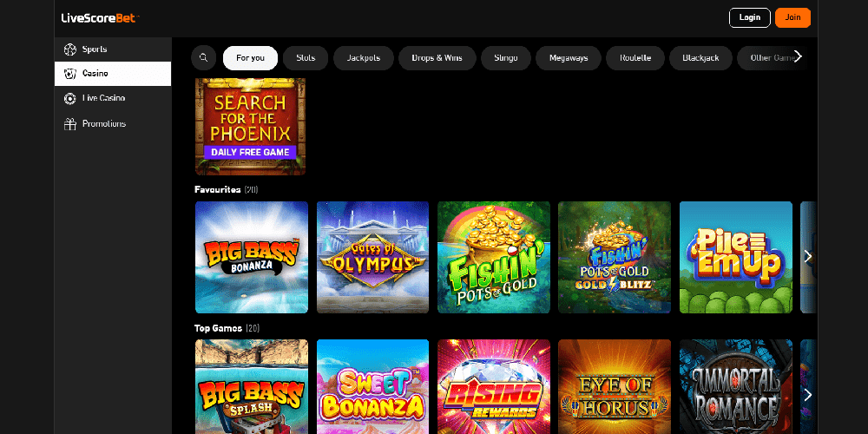Expand category tabs with the right chevron
Screen dimensions: 868x434
pos(798,56)
